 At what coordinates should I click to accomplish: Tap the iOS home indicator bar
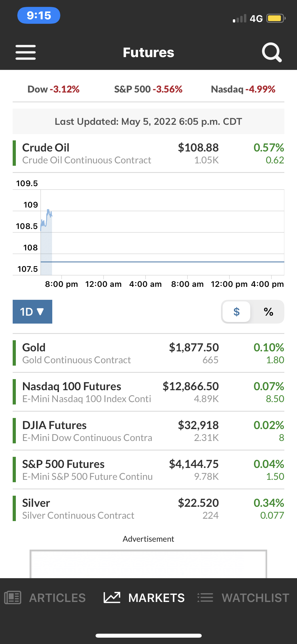149,636
